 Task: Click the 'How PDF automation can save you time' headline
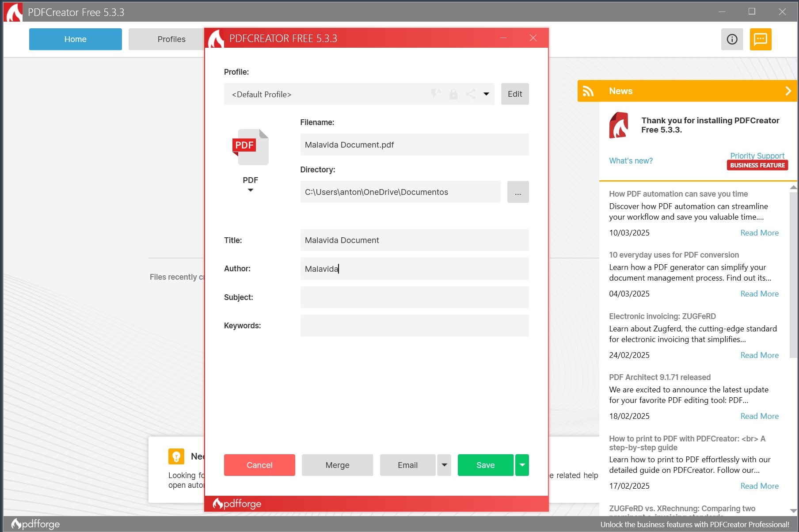[x=678, y=194]
